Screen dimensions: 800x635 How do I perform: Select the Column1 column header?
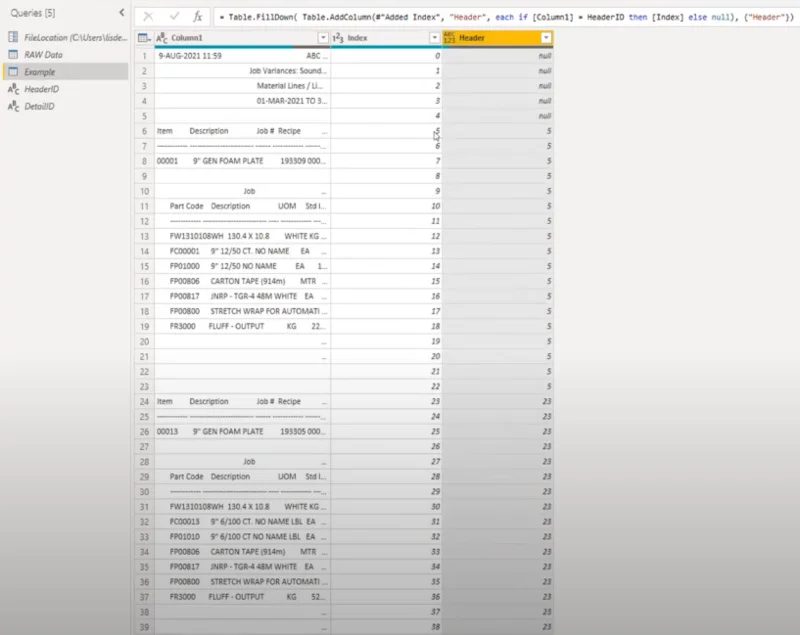point(242,38)
